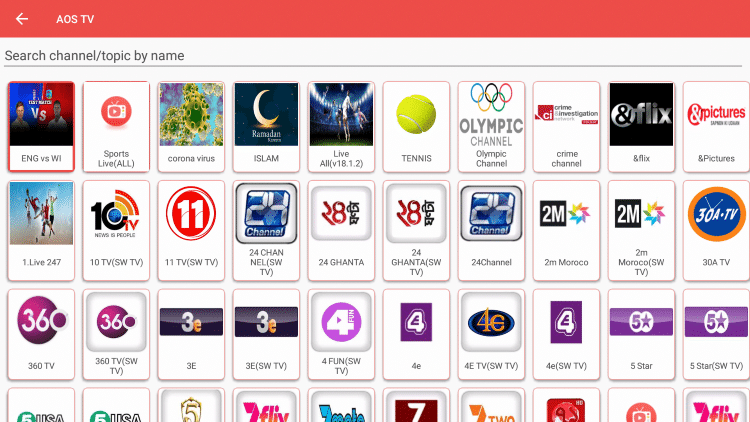Select the &Pictures channel
750x422 pixels.
click(x=717, y=126)
